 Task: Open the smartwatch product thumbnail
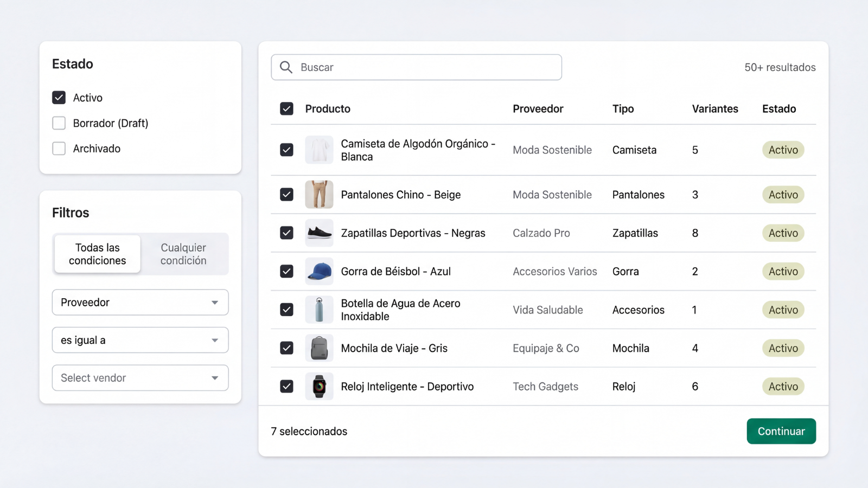point(320,386)
